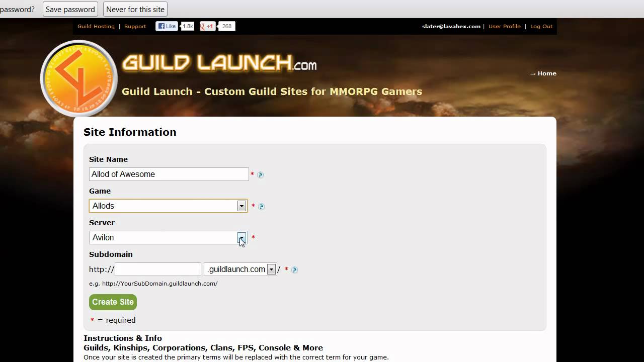This screenshot has width=644, height=362.
Task: Click the Server label
Action: click(x=102, y=223)
